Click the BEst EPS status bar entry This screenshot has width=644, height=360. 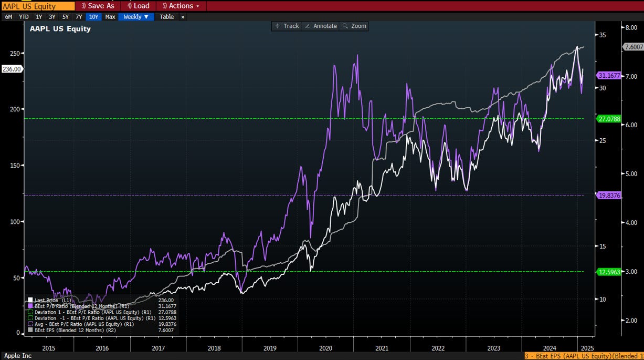coord(584,356)
